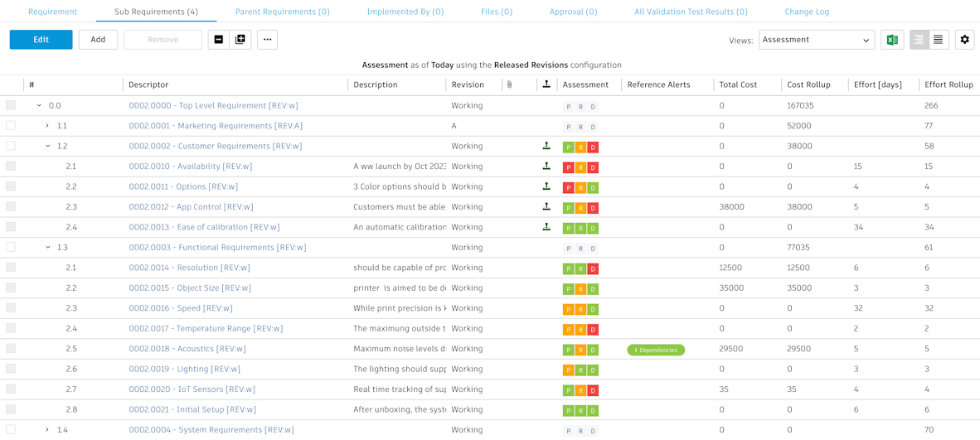This screenshot has height=440, width=980.
Task: Select the Customer Requirements row checkbox
Action: 11,146
